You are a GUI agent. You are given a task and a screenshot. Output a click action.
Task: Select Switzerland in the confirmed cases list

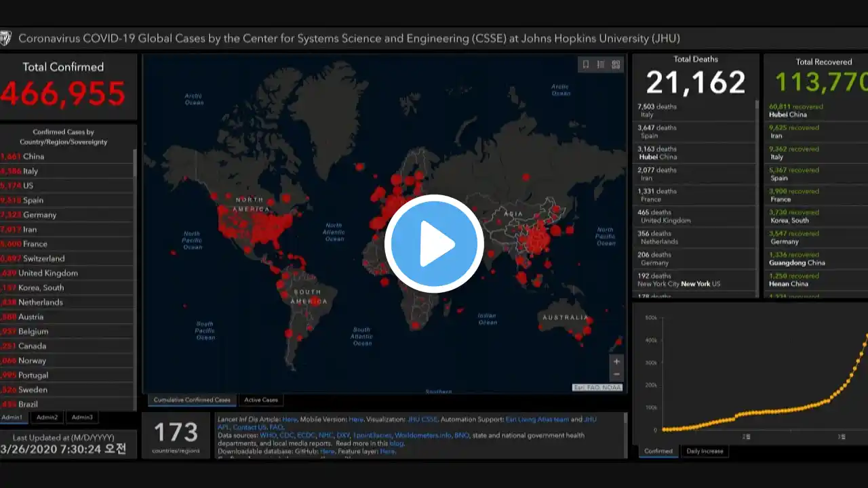[68, 258]
